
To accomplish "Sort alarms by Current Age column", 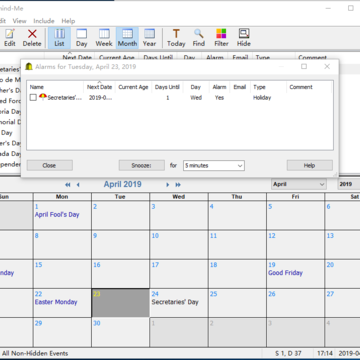I will [x=133, y=87].
